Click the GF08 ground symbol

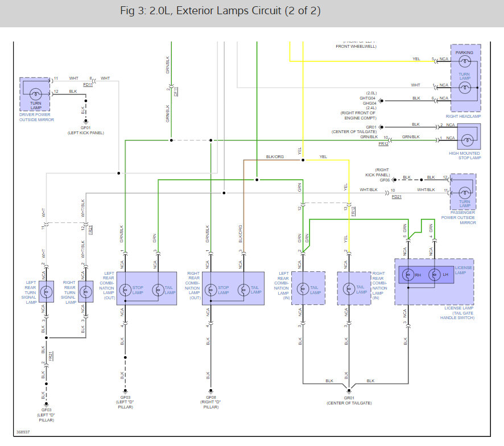pyautogui.click(x=211, y=391)
